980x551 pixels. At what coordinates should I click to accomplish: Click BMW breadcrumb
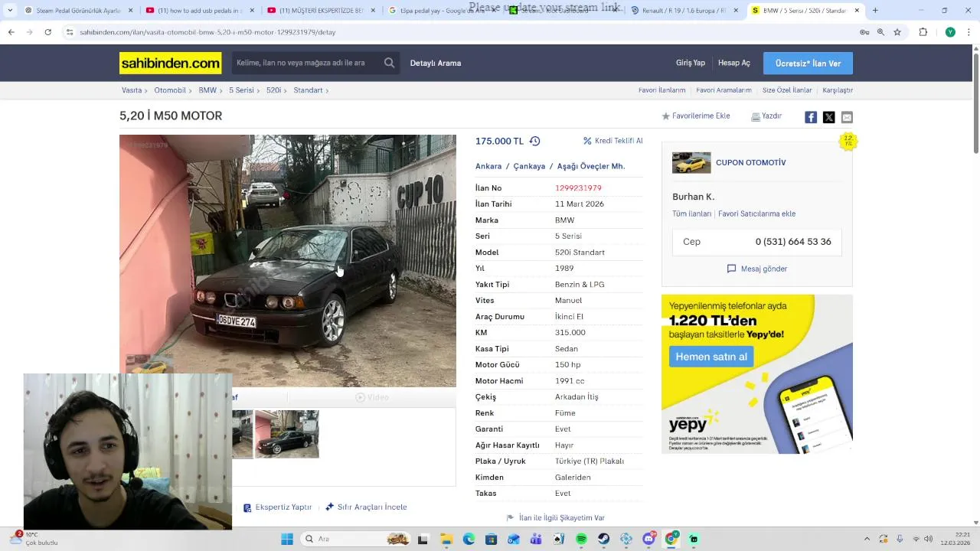pos(207,90)
